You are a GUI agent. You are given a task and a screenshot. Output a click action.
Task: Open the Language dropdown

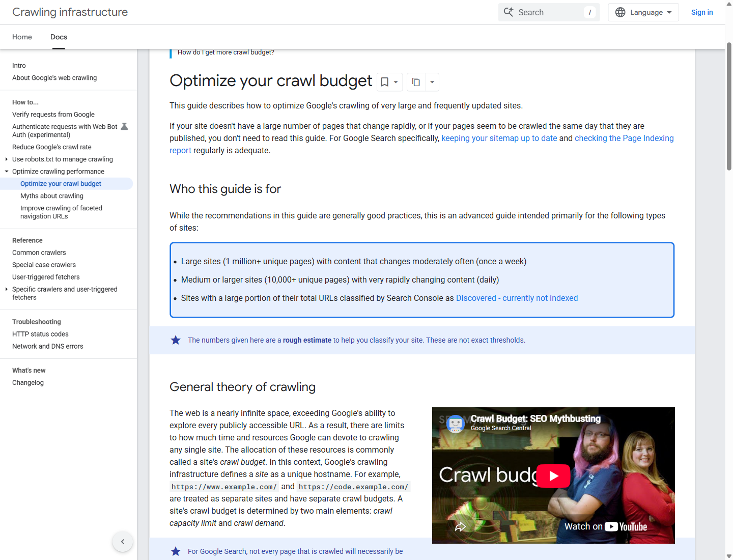(643, 12)
